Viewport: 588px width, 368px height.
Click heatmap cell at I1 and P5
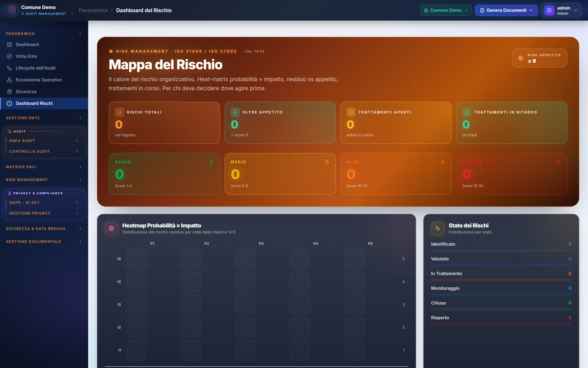coord(354,350)
